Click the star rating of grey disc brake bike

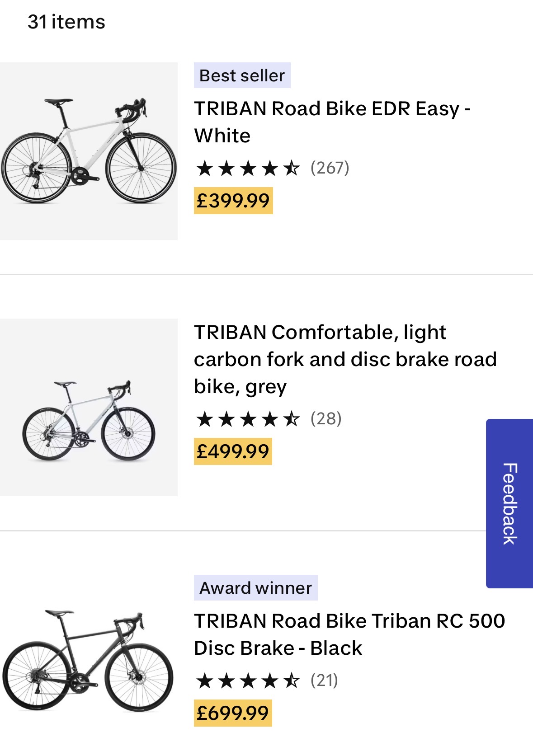point(248,419)
